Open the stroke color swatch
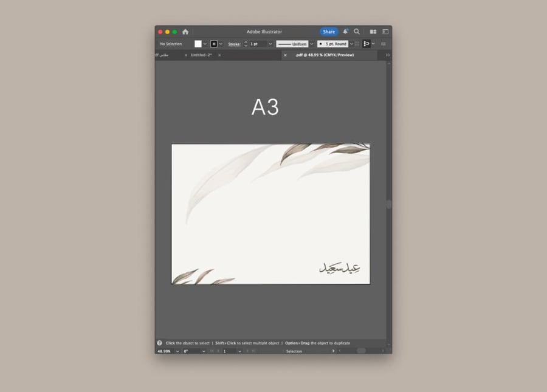The height and width of the screenshot is (392, 547). 214,44
